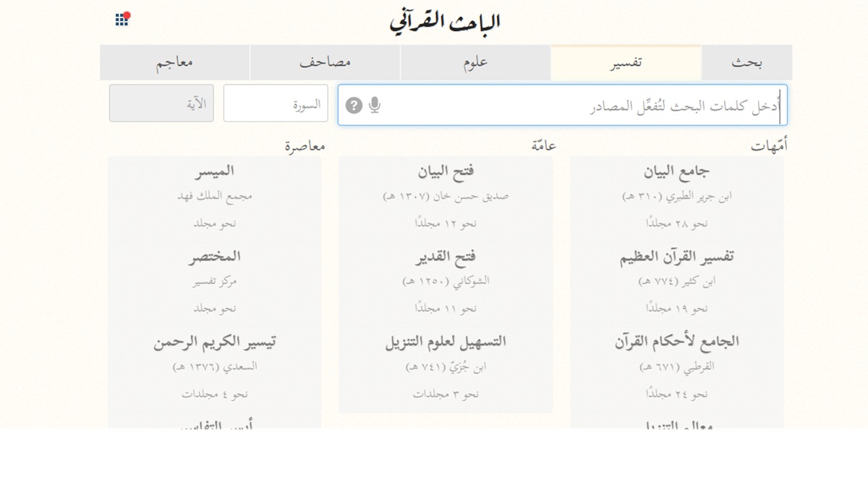Click the الآية input field
868x488 pixels.
pos(161,103)
